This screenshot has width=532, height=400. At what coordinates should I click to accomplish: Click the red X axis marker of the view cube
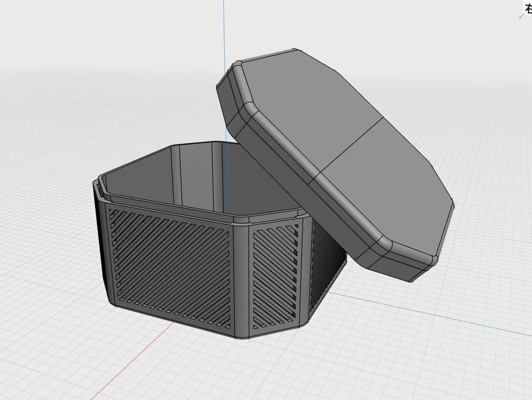click(520, 17)
